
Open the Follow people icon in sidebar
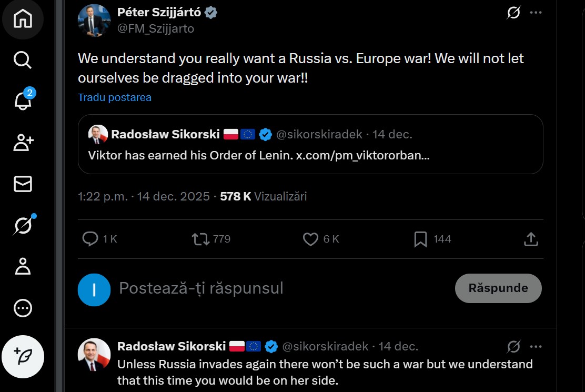coord(23,143)
